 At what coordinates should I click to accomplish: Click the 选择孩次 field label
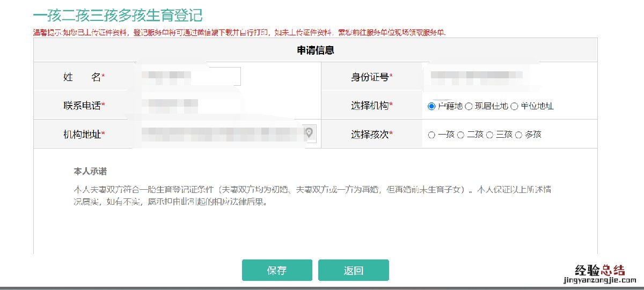(x=372, y=135)
